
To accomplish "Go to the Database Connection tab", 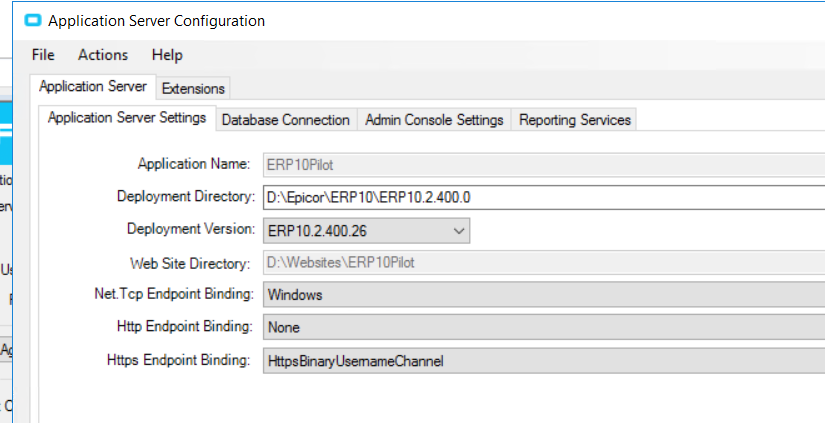I will click(x=285, y=120).
